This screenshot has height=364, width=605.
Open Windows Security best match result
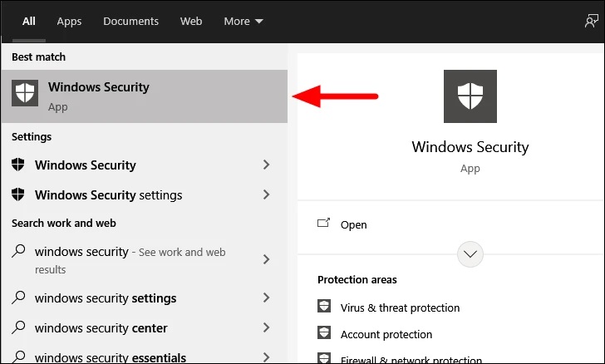tap(145, 96)
